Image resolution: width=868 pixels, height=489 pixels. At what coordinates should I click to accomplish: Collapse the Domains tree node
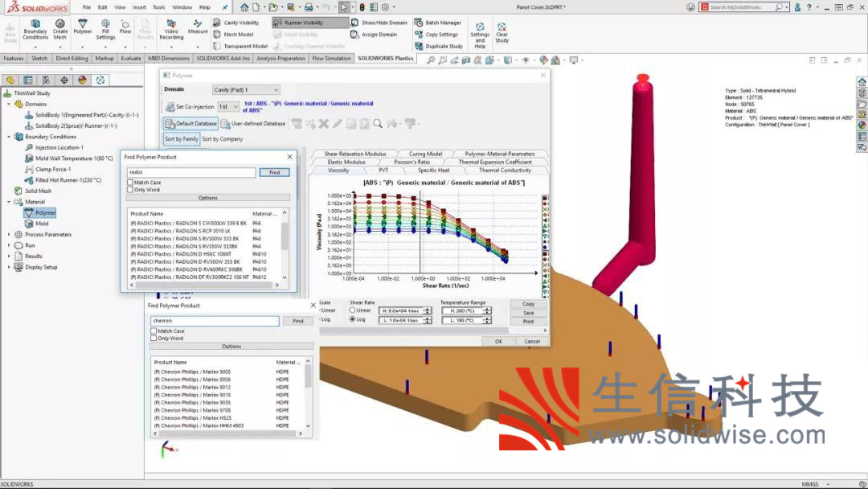(x=9, y=104)
